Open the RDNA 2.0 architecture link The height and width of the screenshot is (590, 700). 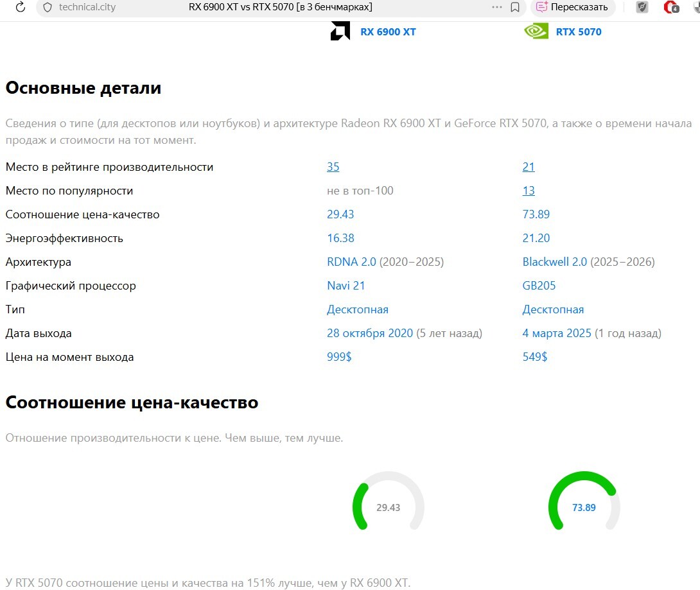(x=351, y=261)
